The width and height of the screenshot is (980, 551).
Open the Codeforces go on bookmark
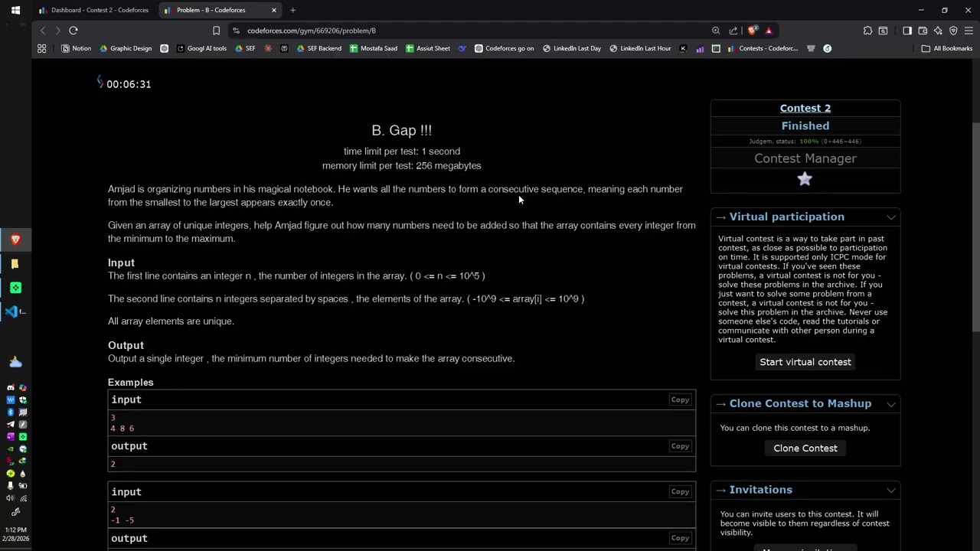(505, 48)
